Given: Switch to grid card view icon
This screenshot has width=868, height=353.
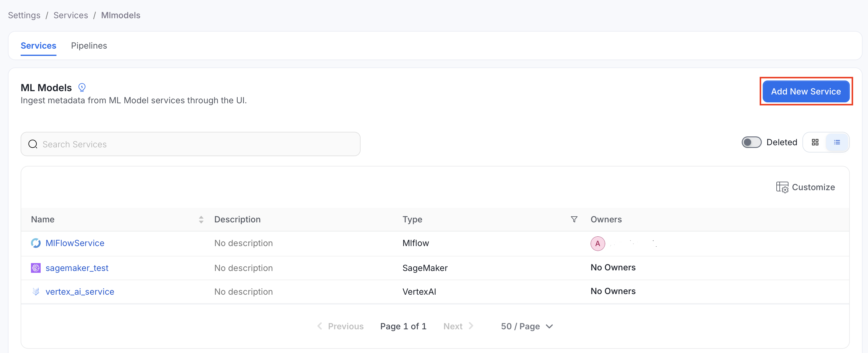Looking at the screenshot, I should click(x=815, y=142).
